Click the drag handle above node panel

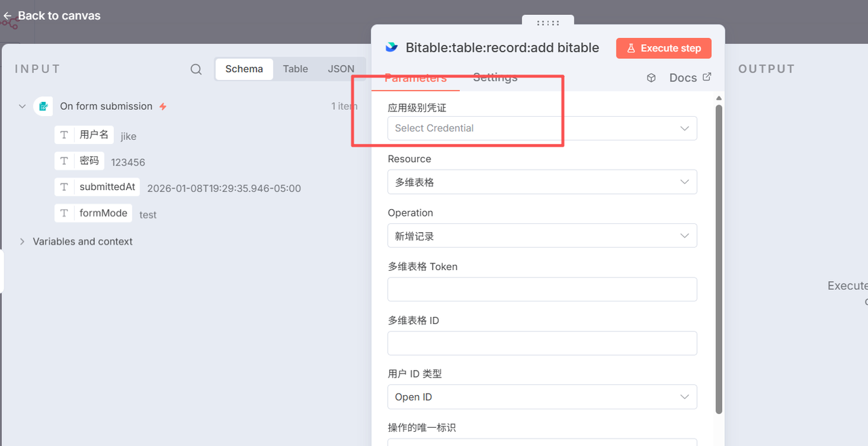[548, 23]
